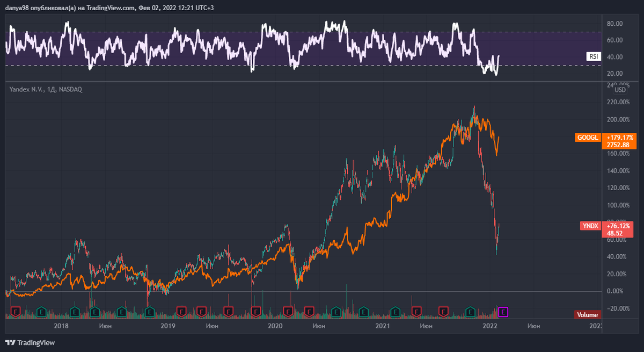Viewport: 644px width, 352px height.
Task: Click price scale value 140.00%
Action: pyautogui.click(x=617, y=171)
